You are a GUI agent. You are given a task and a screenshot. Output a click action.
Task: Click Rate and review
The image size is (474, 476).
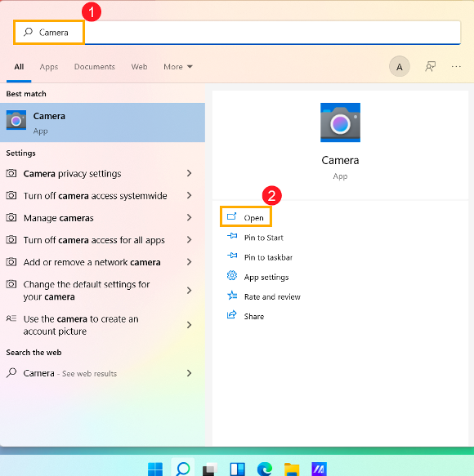tap(272, 297)
